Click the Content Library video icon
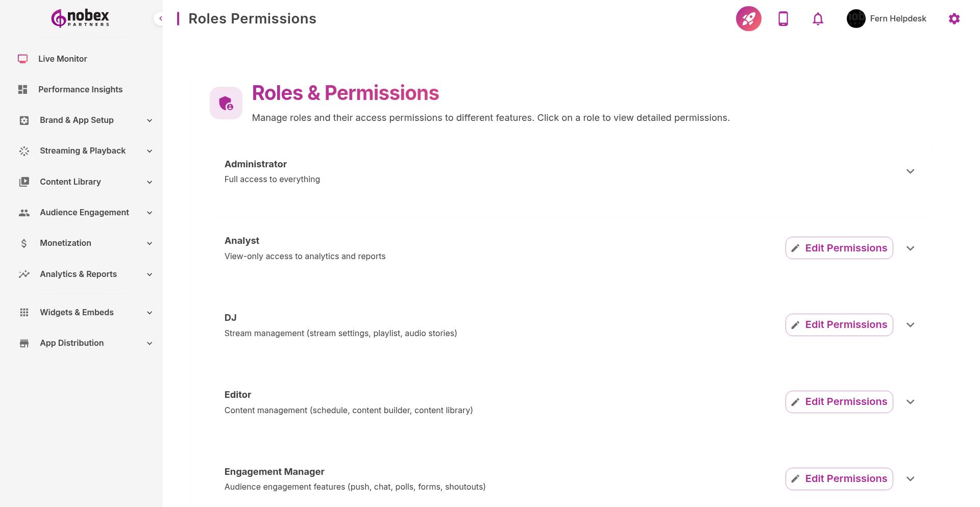Screen dimensions: 980x507 (24, 182)
